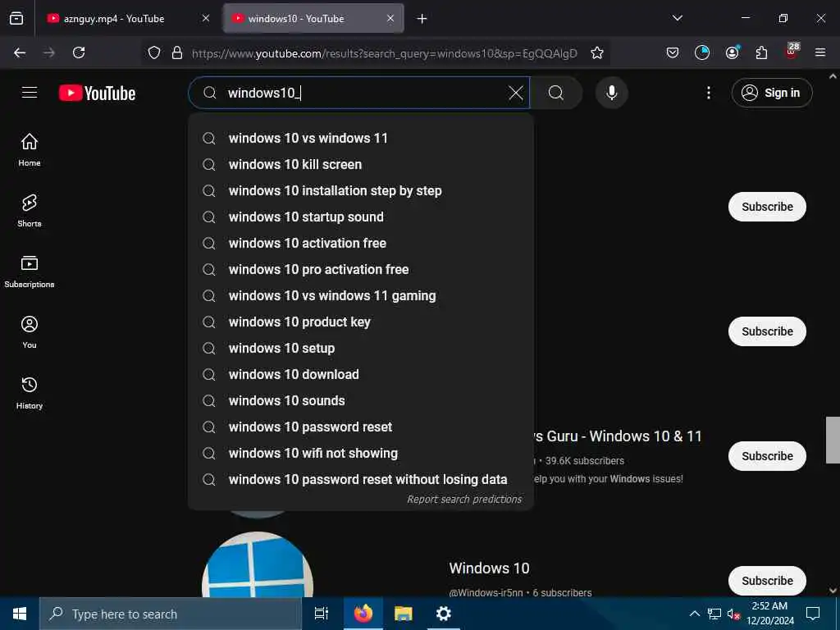Click the URL address bar
This screenshot has width=840, height=630.
pyautogui.click(x=384, y=53)
